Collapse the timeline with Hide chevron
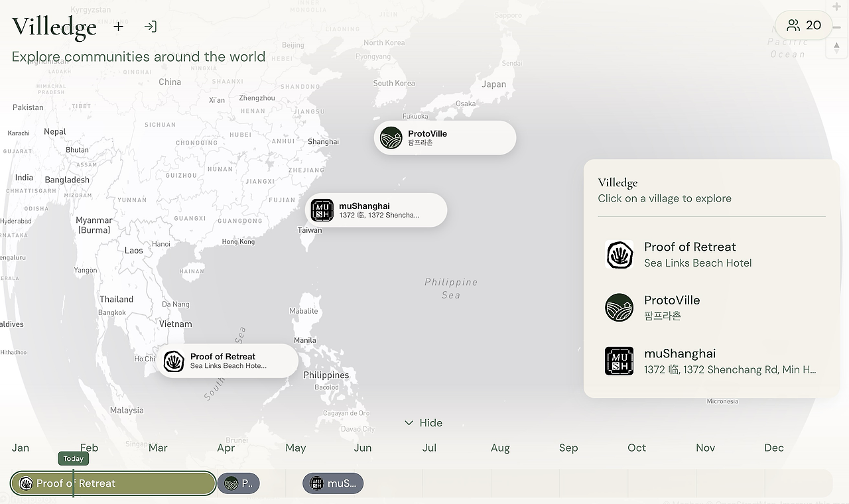 [423, 423]
